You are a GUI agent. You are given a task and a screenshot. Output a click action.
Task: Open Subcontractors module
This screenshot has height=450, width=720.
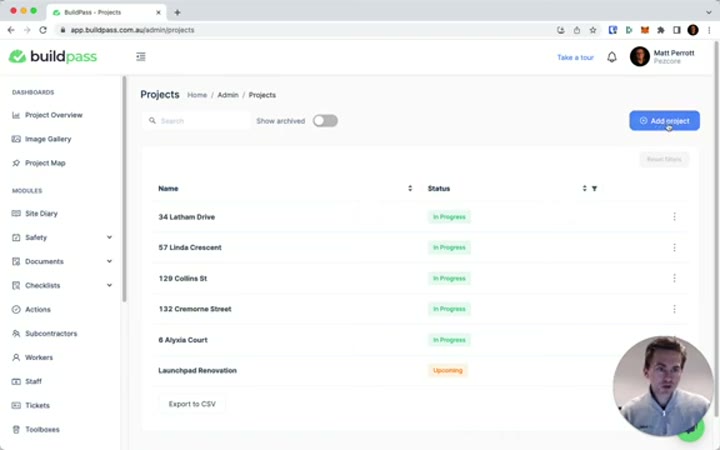(51, 333)
